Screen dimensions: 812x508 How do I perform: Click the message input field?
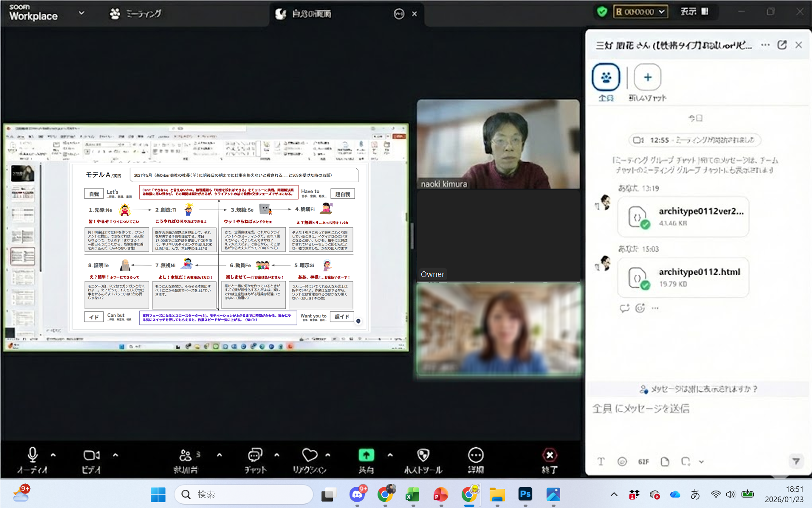tap(696, 409)
